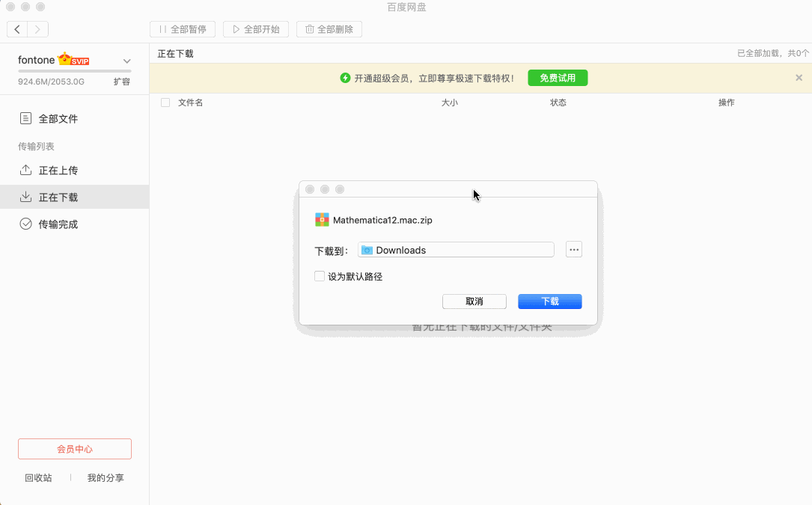Open the 正在上传 uploading list
Image resolution: width=812 pixels, height=505 pixels.
[x=75, y=171]
